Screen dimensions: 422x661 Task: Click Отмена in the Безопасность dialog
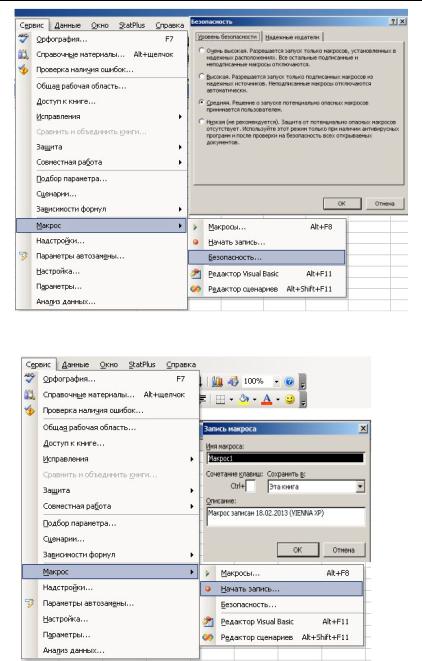(x=384, y=203)
